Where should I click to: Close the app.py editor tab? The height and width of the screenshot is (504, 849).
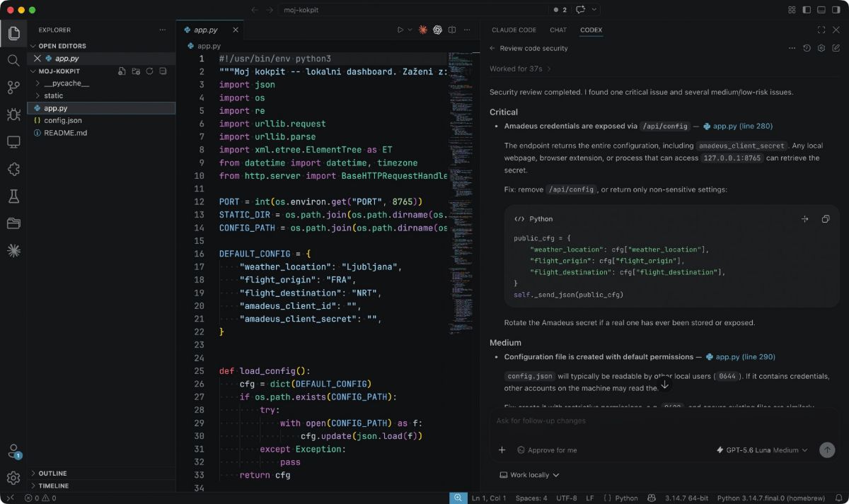tap(236, 30)
